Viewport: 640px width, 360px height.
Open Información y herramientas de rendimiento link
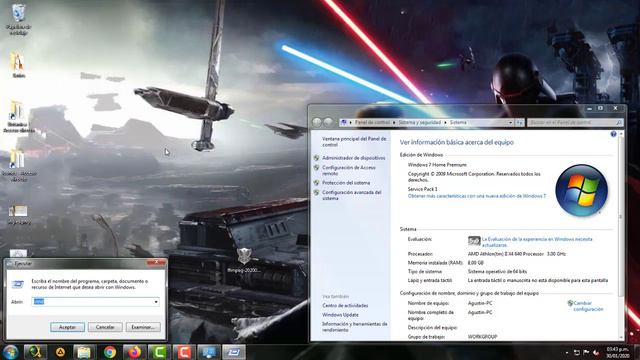pyautogui.click(x=354, y=327)
